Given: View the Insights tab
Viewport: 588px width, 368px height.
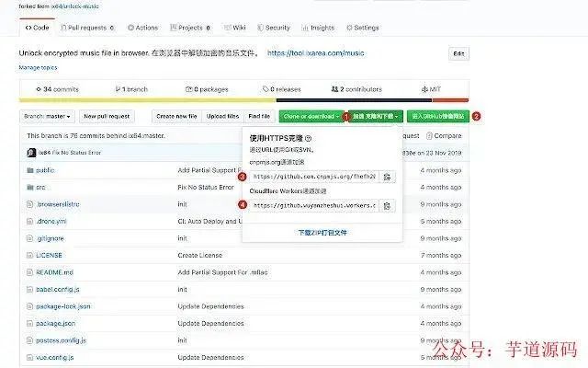Looking at the screenshot, I should click(x=319, y=28).
